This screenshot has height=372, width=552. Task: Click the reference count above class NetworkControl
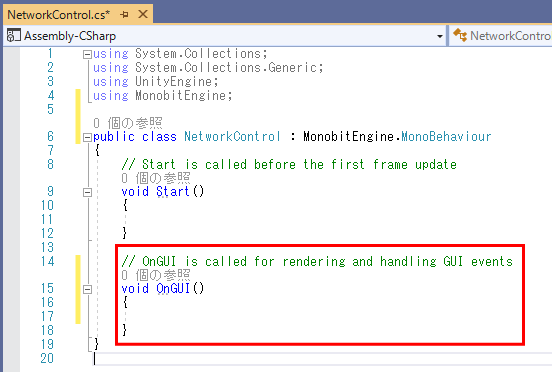coord(128,123)
